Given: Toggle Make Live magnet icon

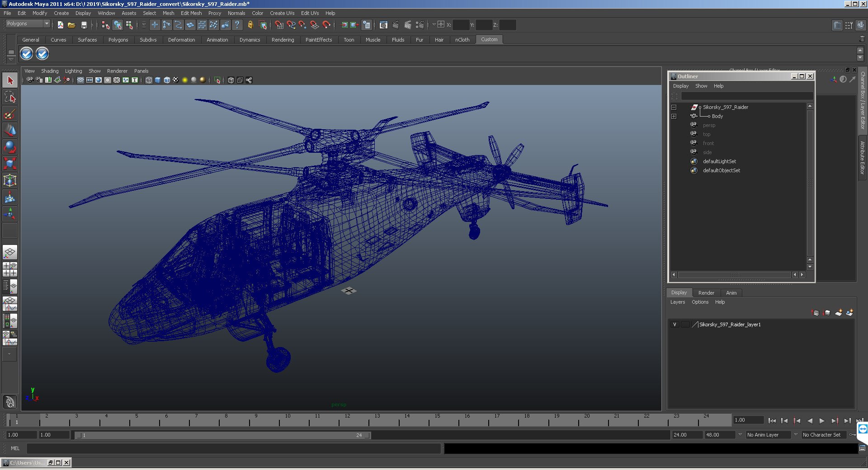Looking at the screenshot, I should pos(326,25).
